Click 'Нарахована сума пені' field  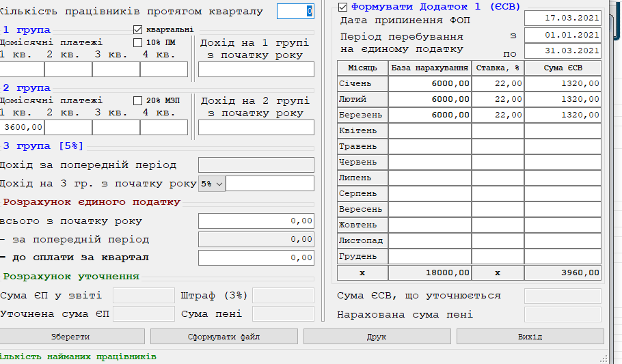(x=563, y=314)
